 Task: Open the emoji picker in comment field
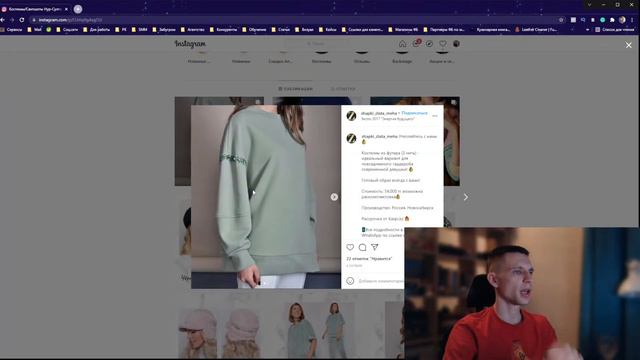pyautogui.click(x=350, y=281)
